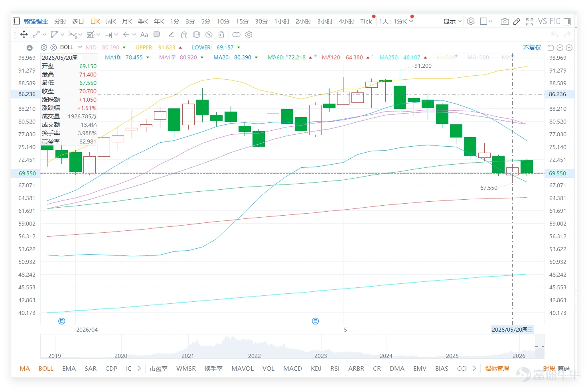The width and height of the screenshot is (588, 389).
Task: Show more sub indicators after CCI
Action: tap(474, 368)
